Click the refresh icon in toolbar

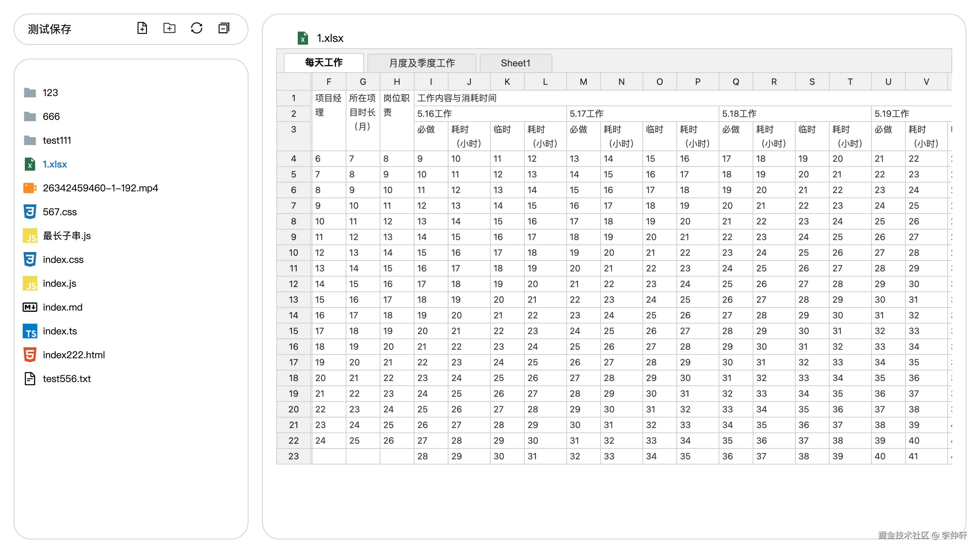(196, 28)
